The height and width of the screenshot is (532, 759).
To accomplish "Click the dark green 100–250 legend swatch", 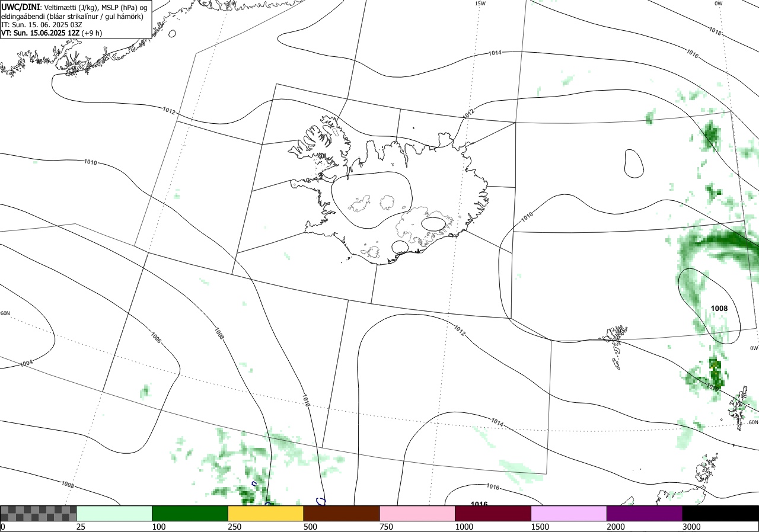I will pyautogui.click(x=190, y=513).
